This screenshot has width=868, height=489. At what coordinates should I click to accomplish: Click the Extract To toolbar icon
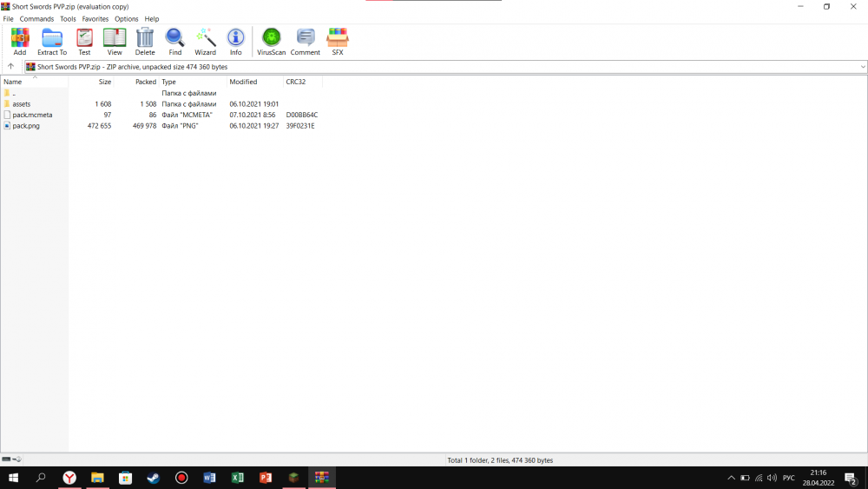52,42
